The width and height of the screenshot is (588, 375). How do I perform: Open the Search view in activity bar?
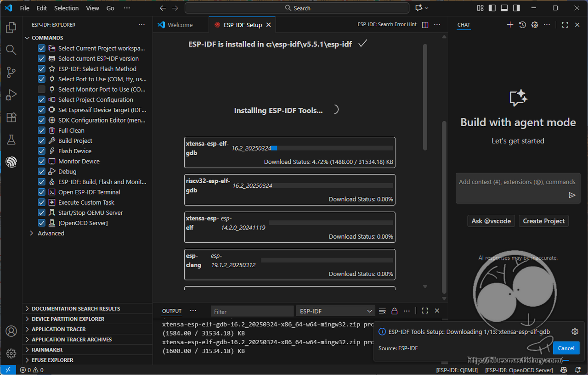pyautogui.click(x=11, y=50)
